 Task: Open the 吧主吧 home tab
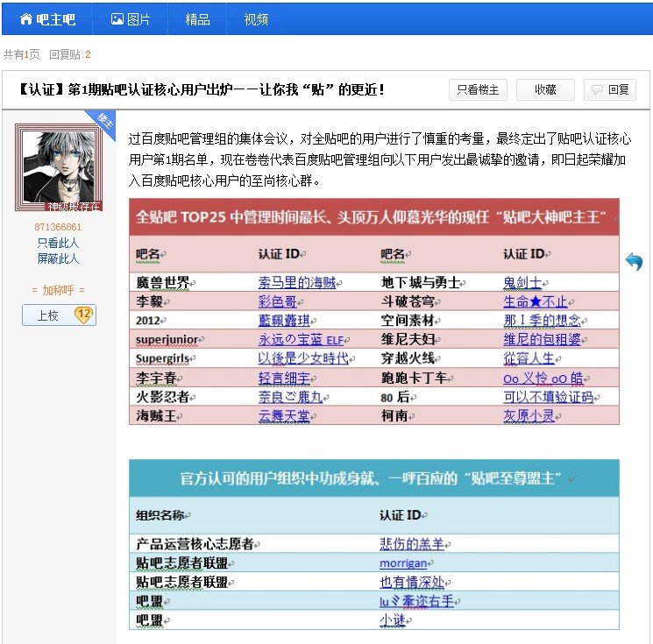click(47, 19)
